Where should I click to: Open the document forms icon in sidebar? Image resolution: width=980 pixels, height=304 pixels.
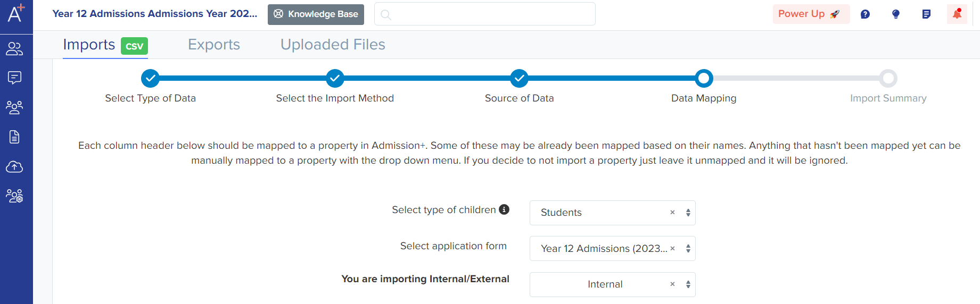pos(14,137)
